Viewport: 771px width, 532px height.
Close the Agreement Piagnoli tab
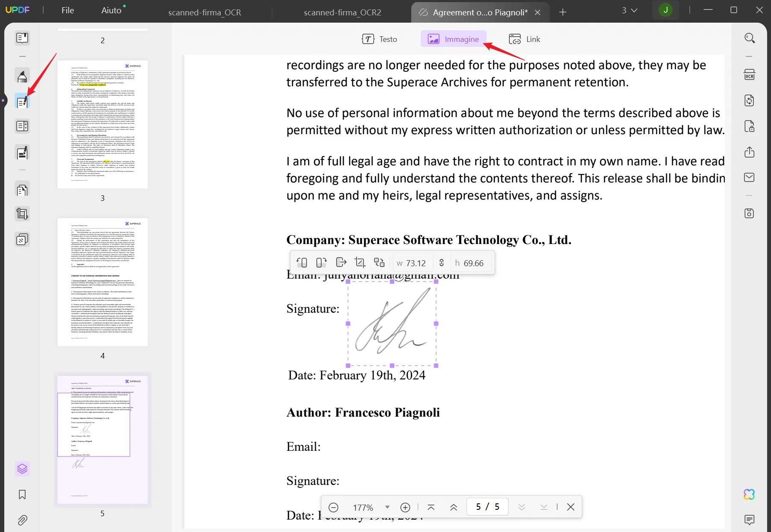point(538,12)
